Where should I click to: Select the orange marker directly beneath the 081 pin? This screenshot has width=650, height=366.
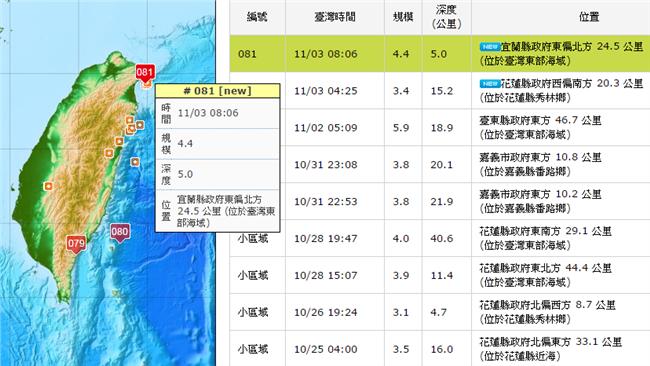pyautogui.click(x=147, y=84)
